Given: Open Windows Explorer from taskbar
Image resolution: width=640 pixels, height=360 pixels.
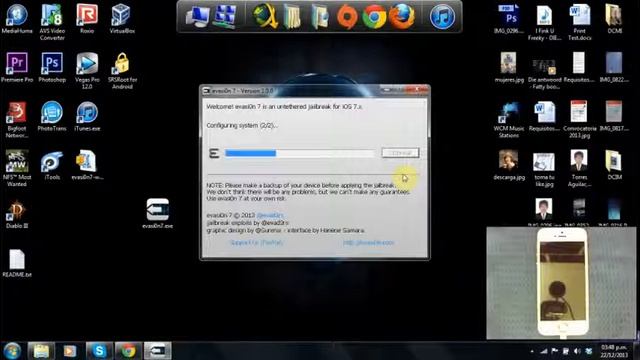Looking at the screenshot, I should coord(41,351).
